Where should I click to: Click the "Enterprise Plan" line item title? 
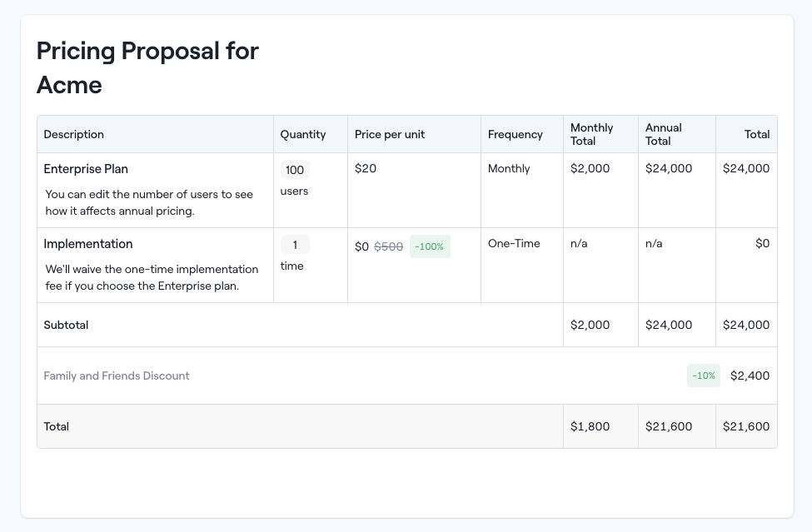(x=86, y=169)
